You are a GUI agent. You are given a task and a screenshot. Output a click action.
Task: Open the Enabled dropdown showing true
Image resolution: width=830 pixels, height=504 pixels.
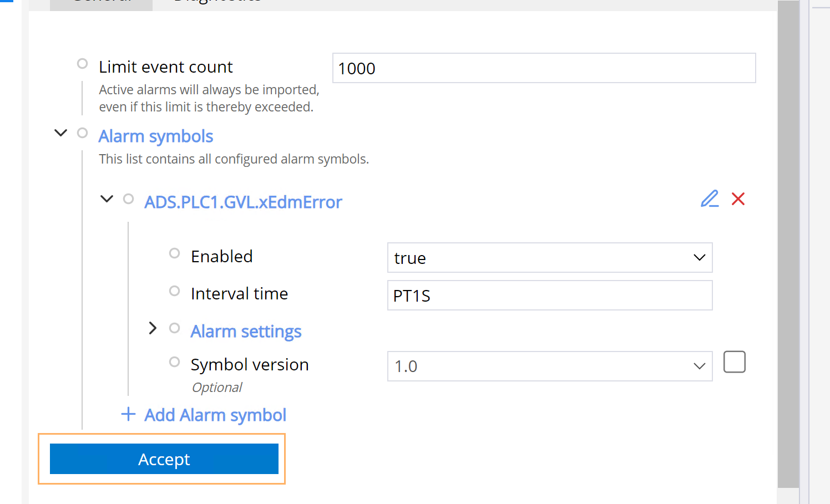(x=550, y=257)
